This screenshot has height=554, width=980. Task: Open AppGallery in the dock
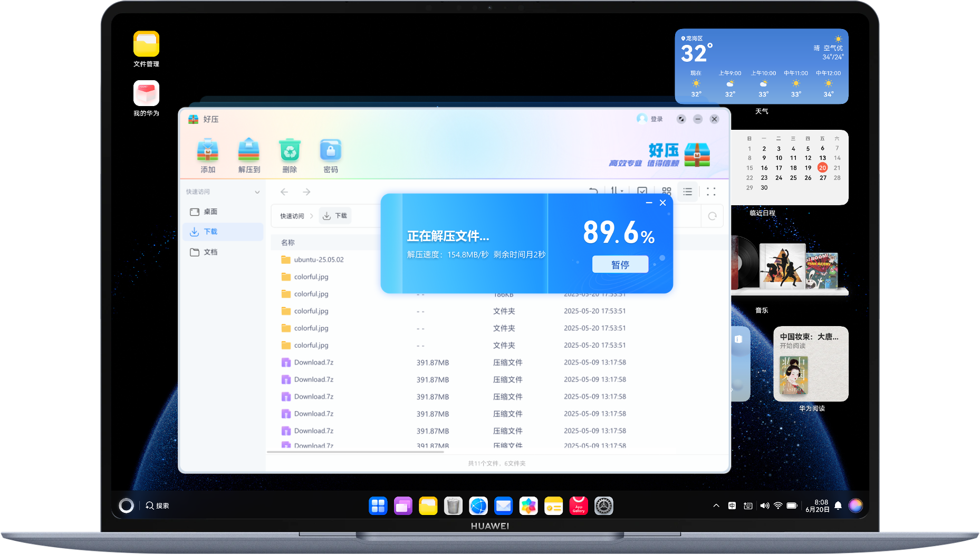coord(579,506)
